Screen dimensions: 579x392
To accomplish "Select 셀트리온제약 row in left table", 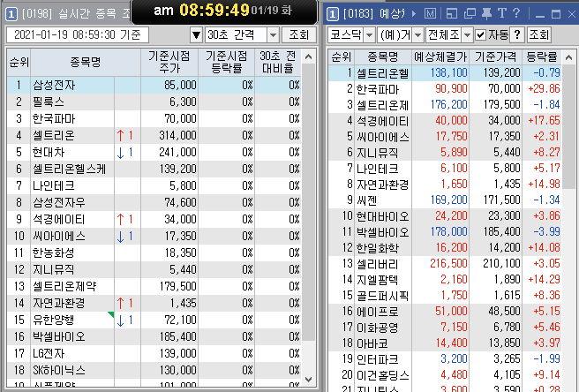I will click(154, 286).
